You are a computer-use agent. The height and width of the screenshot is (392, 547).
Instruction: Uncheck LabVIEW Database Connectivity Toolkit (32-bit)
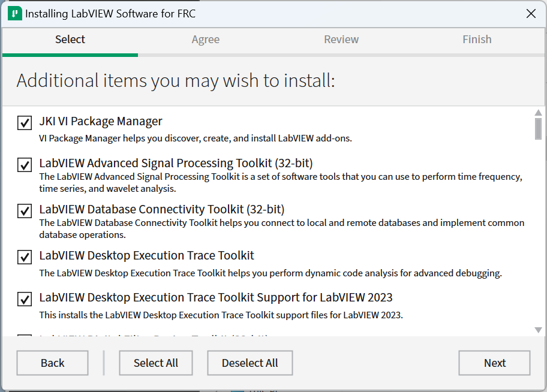[x=24, y=211]
